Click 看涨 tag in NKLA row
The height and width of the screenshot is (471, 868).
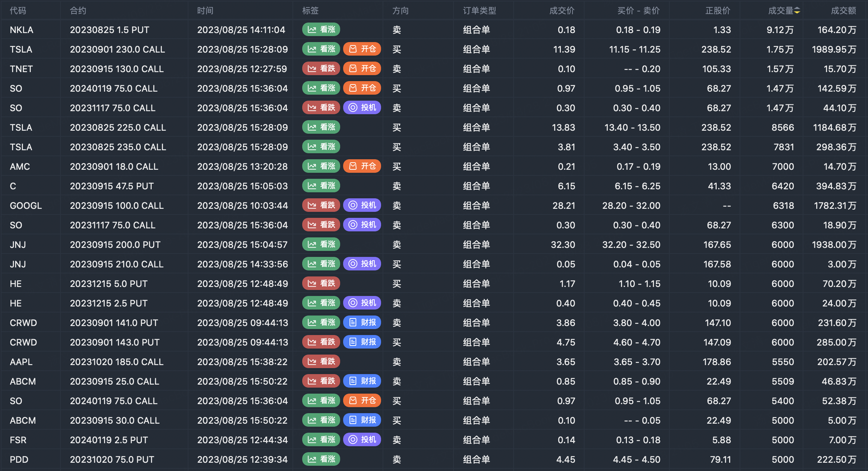click(x=321, y=30)
